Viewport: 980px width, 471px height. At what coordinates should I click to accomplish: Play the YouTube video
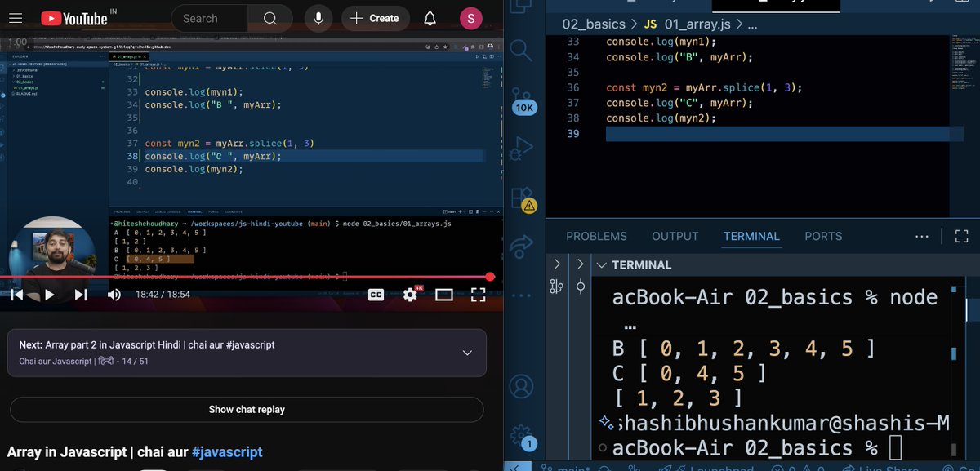point(49,295)
